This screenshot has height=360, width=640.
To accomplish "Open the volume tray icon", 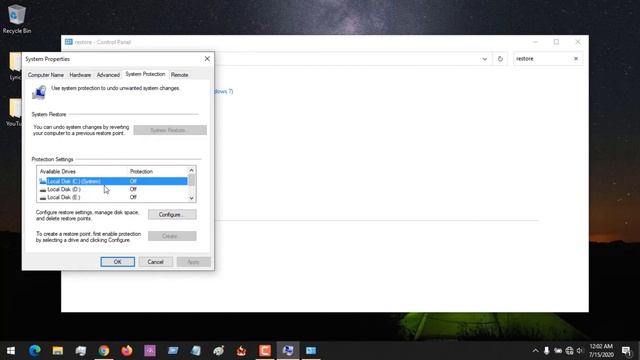I will tap(580, 351).
